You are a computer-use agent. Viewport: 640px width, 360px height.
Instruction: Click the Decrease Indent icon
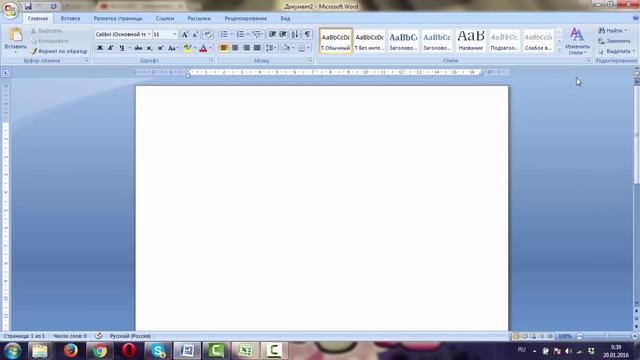(x=272, y=34)
